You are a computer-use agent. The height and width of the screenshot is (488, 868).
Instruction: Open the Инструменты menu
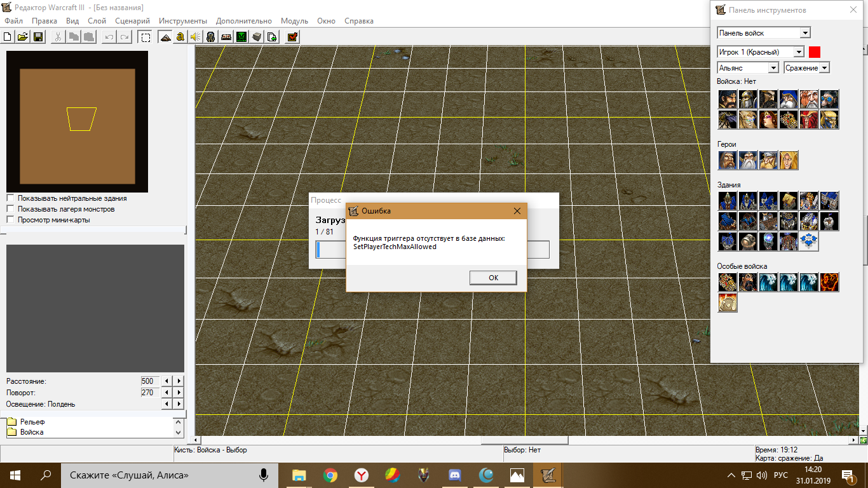tap(183, 21)
